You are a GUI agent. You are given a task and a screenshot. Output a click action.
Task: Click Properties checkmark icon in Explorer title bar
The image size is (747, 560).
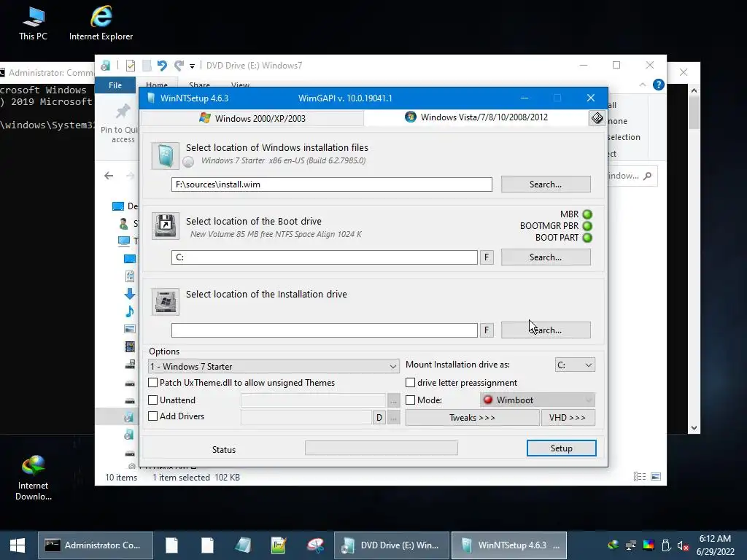(x=130, y=65)
